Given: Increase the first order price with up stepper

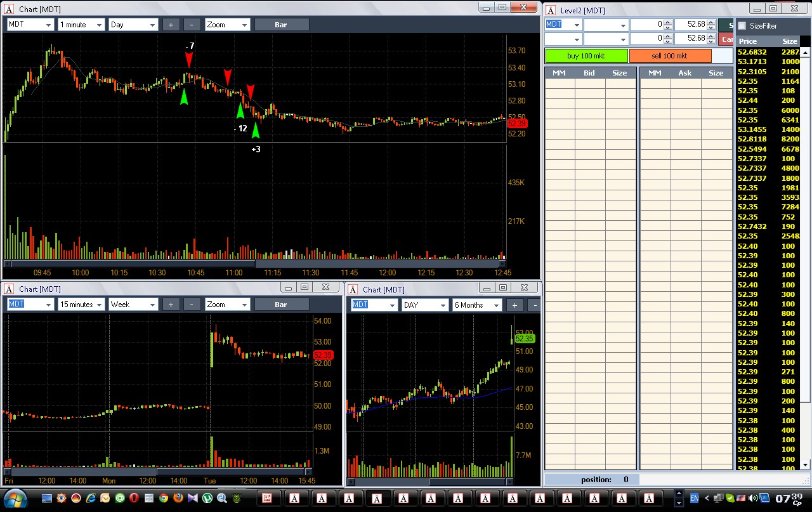Looking at the screenshot, I should click(711, 22).
